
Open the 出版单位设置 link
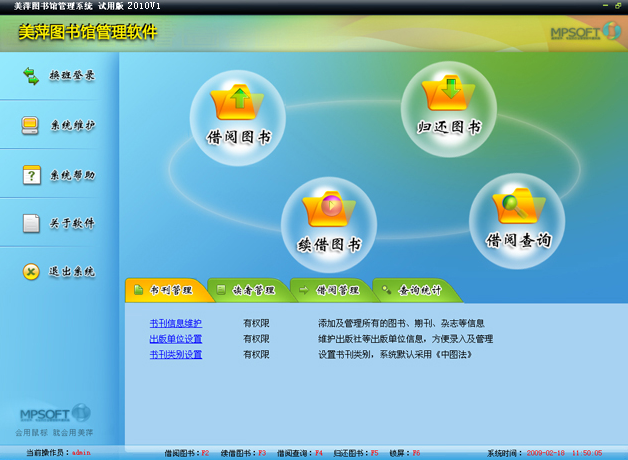(176, 339)
